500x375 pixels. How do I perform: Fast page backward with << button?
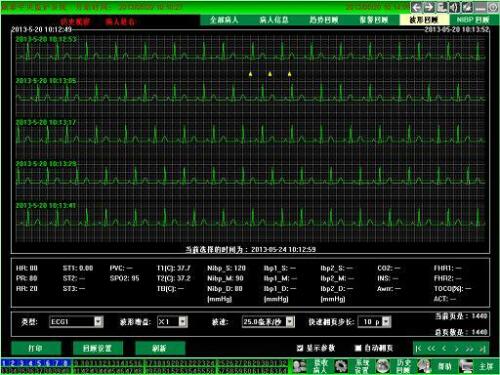point(431,349)
